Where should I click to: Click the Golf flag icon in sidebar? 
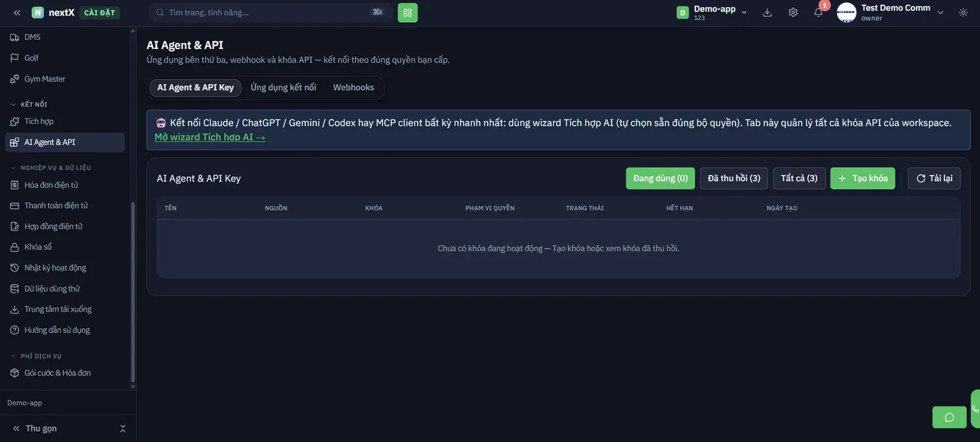pyautogui.click(x=14, y=58)
